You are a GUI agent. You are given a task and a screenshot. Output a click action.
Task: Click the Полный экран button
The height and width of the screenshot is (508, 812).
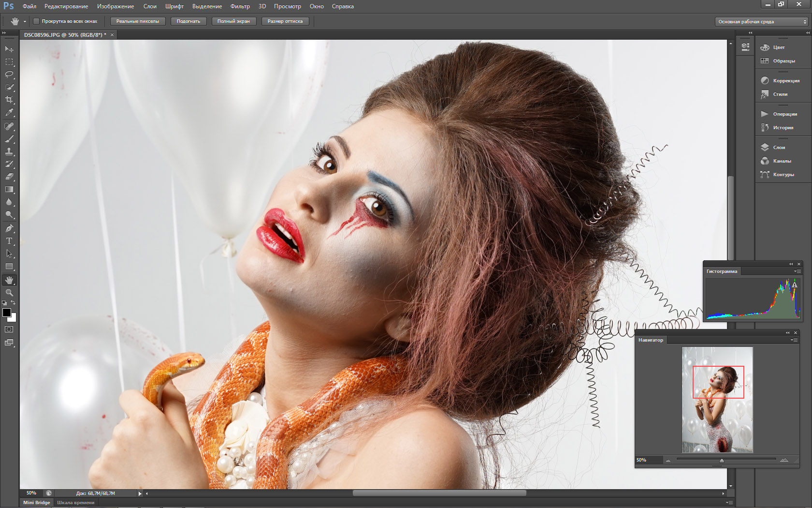tap(233, 21)
